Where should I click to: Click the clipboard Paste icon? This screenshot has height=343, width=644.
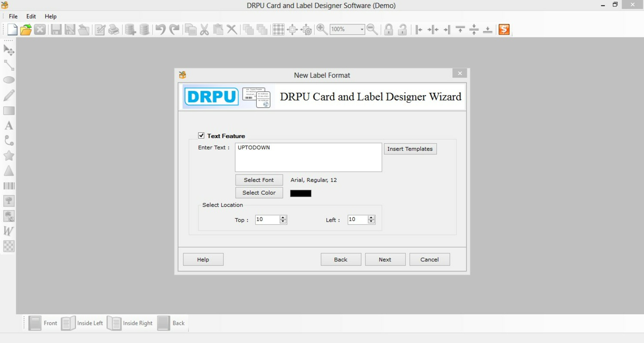pos(218,29)
